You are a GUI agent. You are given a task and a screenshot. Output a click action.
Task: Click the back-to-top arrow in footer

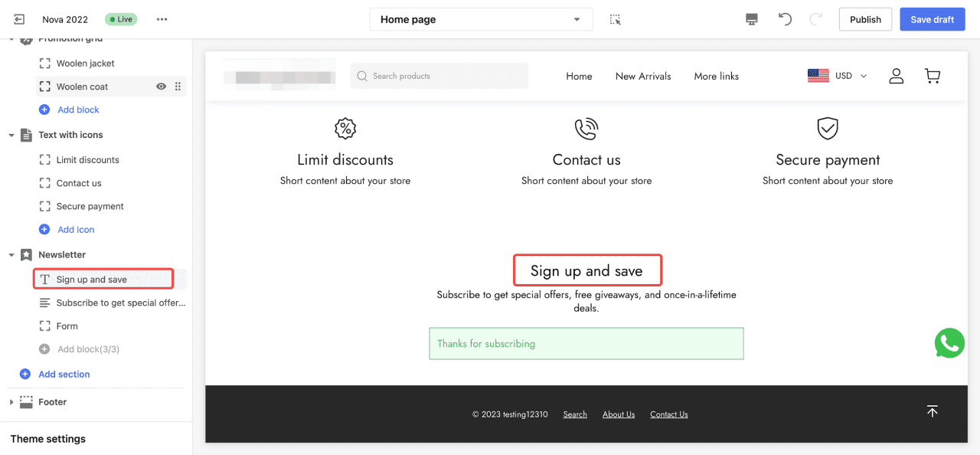(932, 411)
